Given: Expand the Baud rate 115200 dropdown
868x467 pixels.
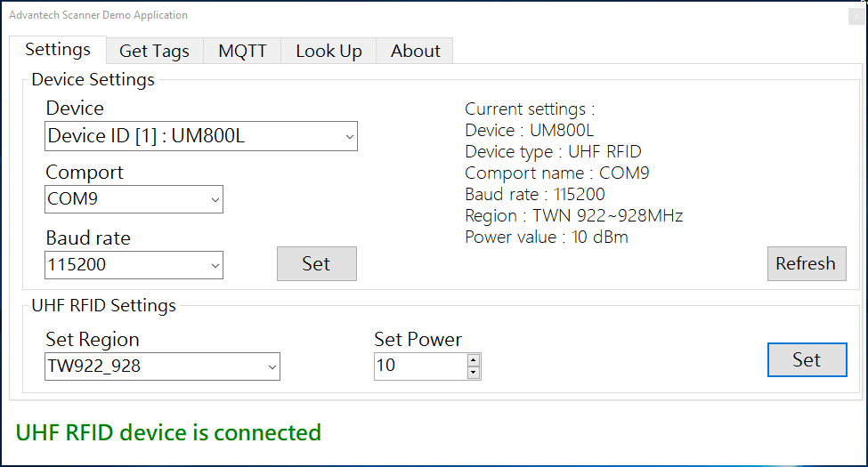Looking at the screenshot, I should click(x=134, y=265).
